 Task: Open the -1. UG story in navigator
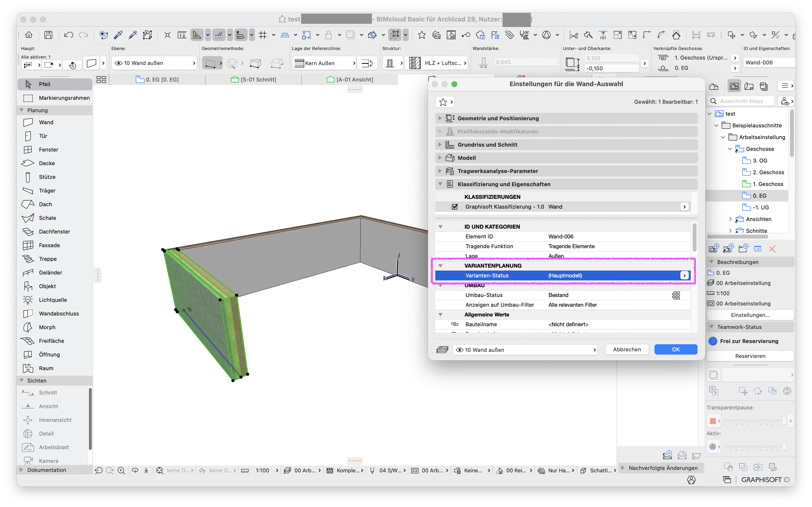(x=756, y=208)
